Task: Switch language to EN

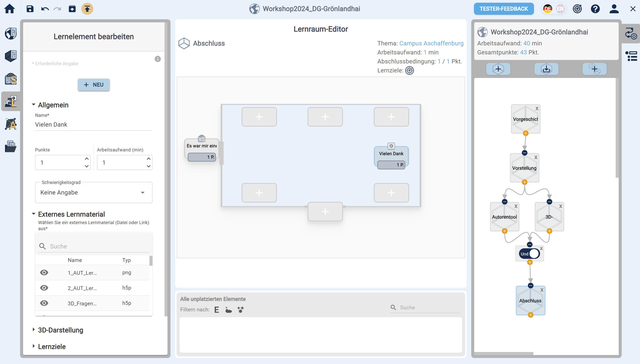Action: (560, 9)
